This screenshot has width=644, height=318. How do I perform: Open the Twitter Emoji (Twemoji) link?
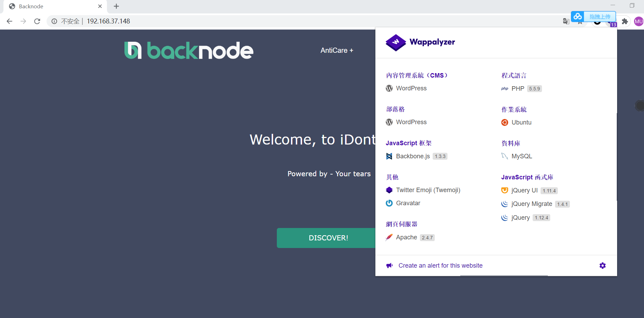[x=428, y=190]
